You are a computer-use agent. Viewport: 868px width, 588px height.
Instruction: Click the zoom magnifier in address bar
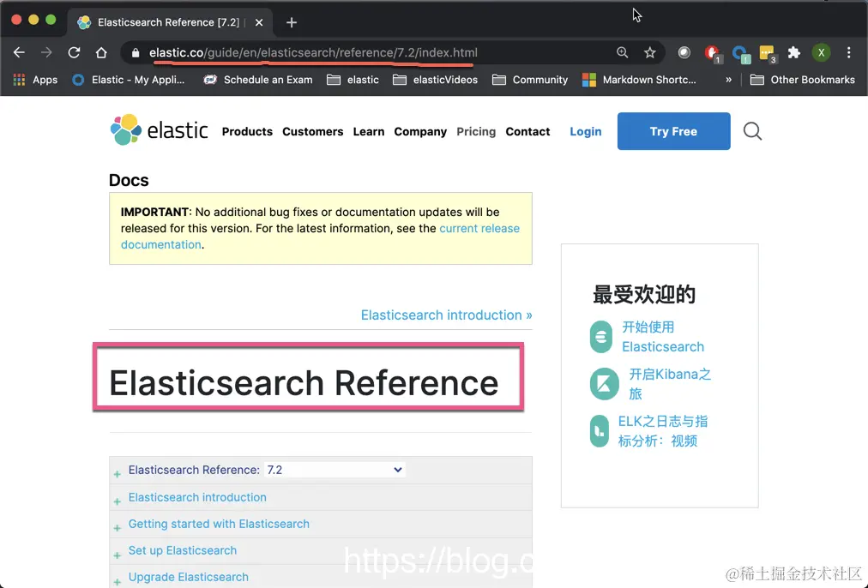point(622,52)
